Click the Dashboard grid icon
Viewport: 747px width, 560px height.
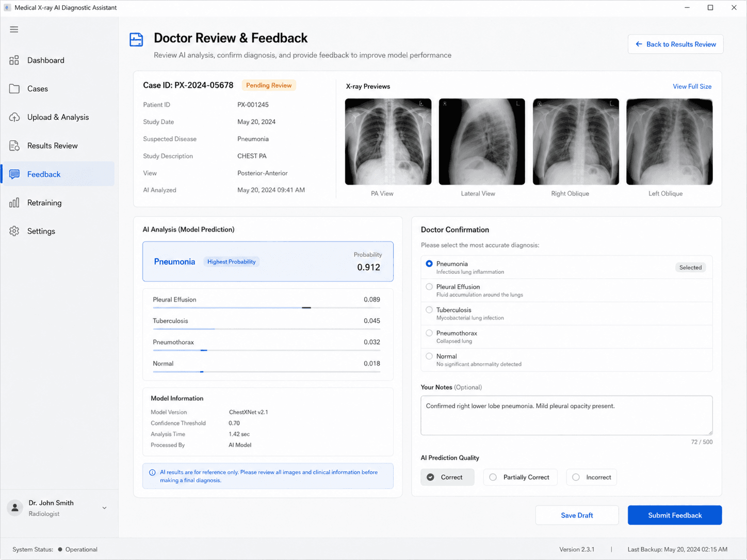(x=14, y=60)
